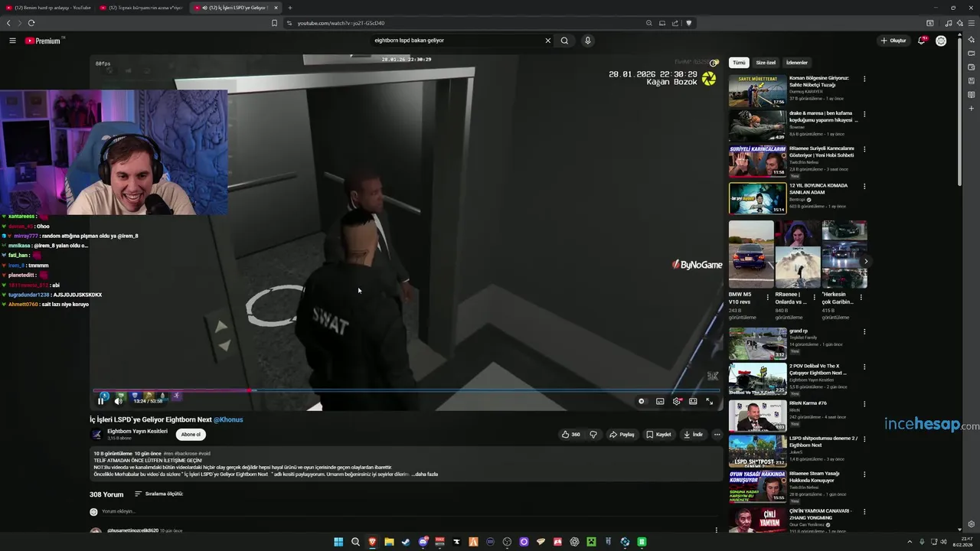Pause the video playback

pos(100,401)
